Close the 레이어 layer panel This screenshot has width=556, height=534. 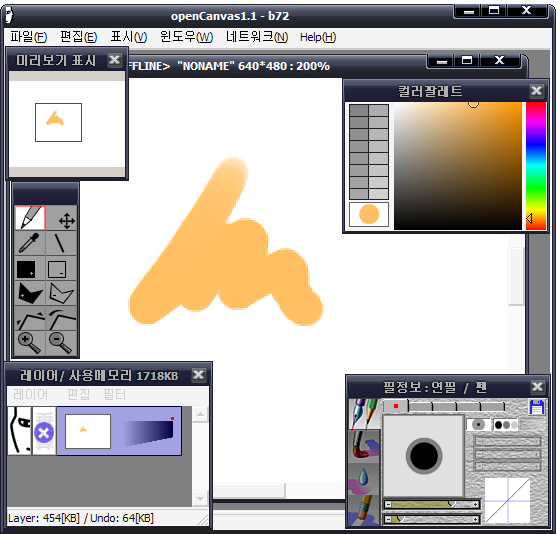pyautogui.click(x=199, y=374)
